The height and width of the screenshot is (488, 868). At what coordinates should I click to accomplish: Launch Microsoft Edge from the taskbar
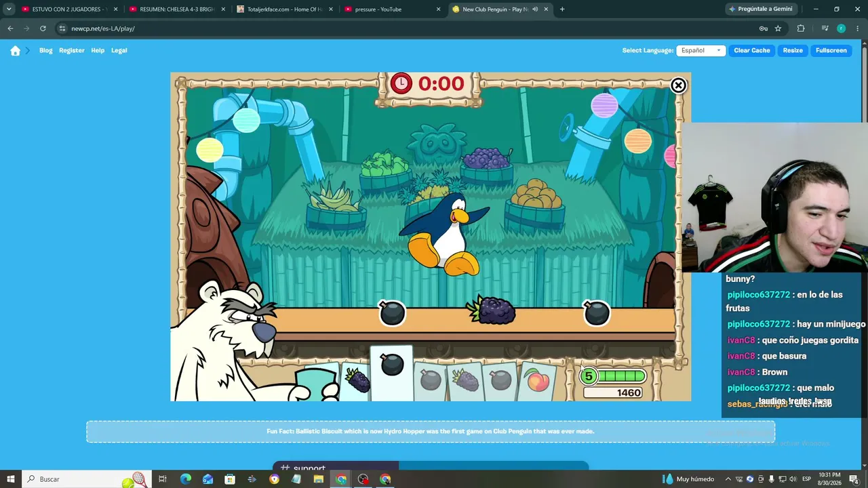tap(185, 479)
